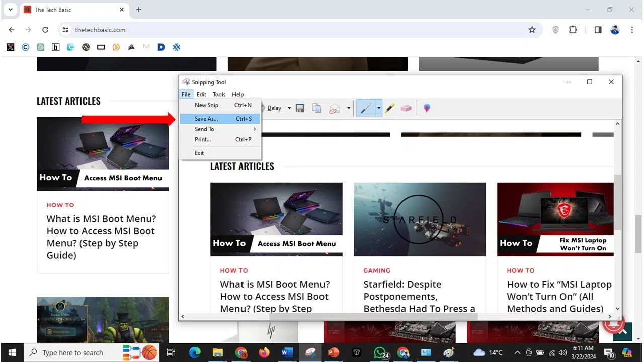Click the website back-to-top arrow button
The height and width of the screenshot is (362, 644).
(x=622, y=331)
